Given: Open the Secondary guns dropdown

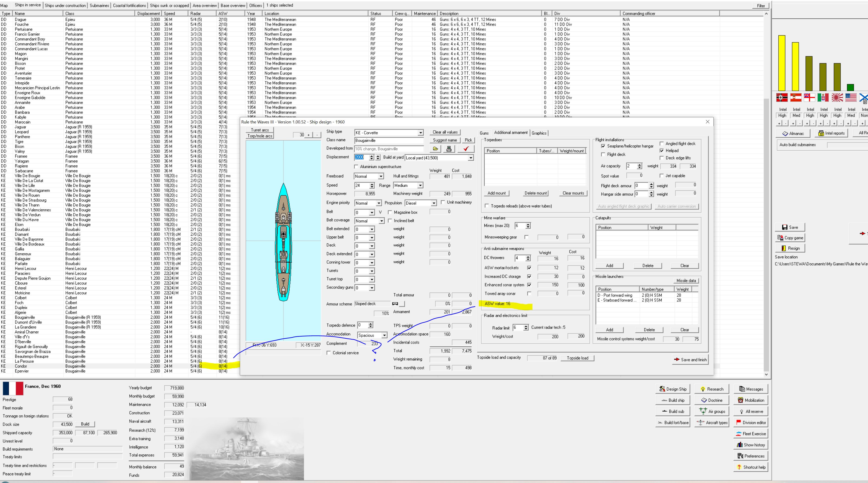Looking at the screenshot, I should [x=372, y=288].
